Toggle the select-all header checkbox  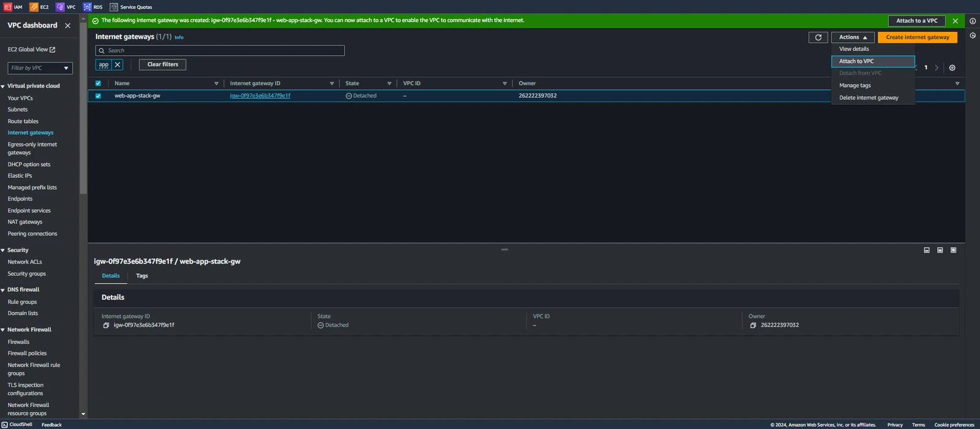coord(98,83)
